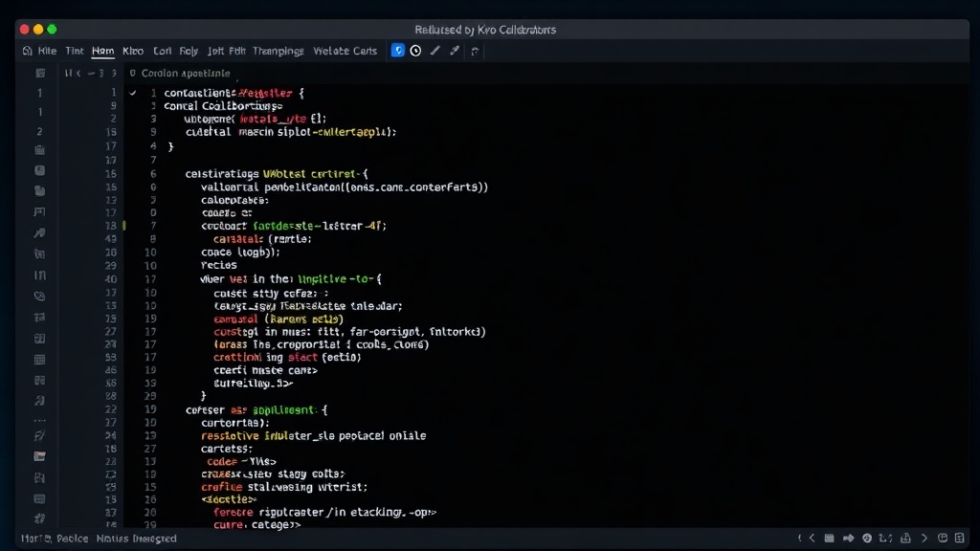Click the left chevron in status bar

click(812, 538)
